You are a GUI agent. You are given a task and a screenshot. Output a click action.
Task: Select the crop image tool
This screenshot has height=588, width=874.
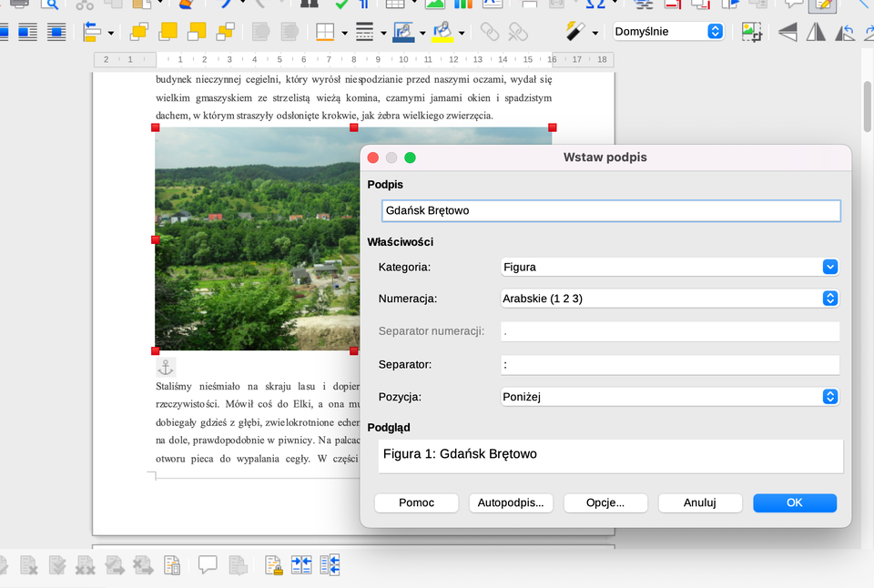coord(752,31)
